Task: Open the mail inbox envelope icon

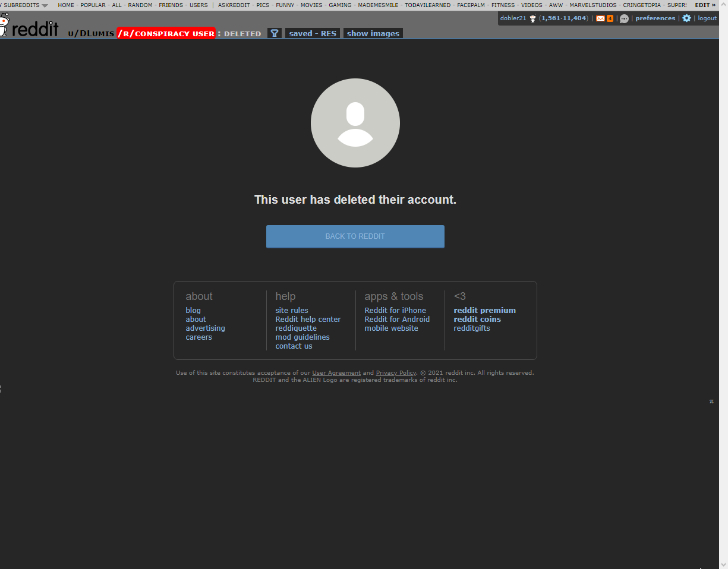Action: [x=600, y=18]
